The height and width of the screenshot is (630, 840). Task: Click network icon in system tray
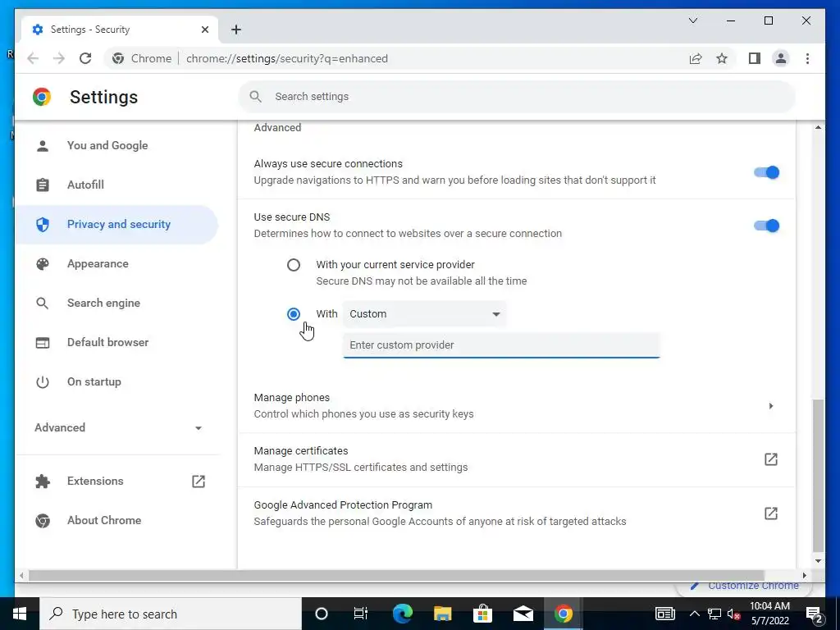pos(714,614)
